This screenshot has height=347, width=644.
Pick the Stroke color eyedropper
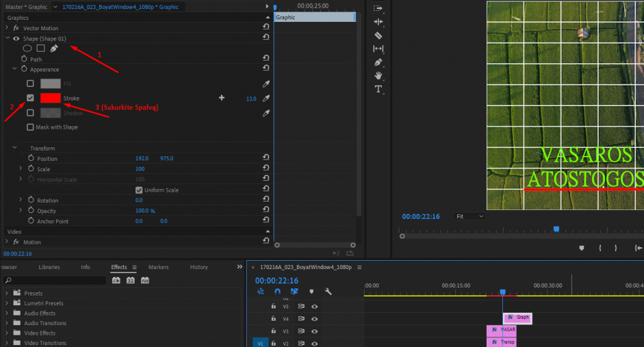click(266, 98)
